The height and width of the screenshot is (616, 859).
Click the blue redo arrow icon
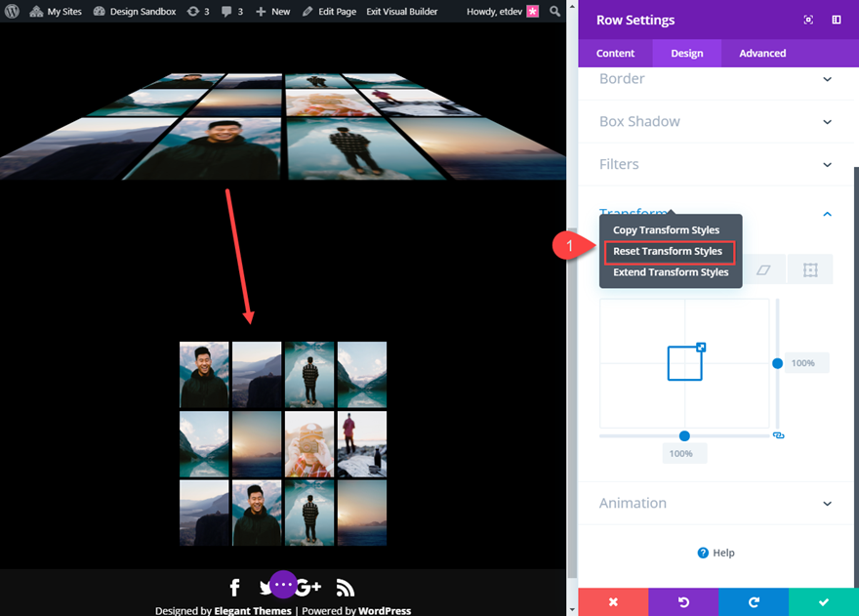point(754,602)
